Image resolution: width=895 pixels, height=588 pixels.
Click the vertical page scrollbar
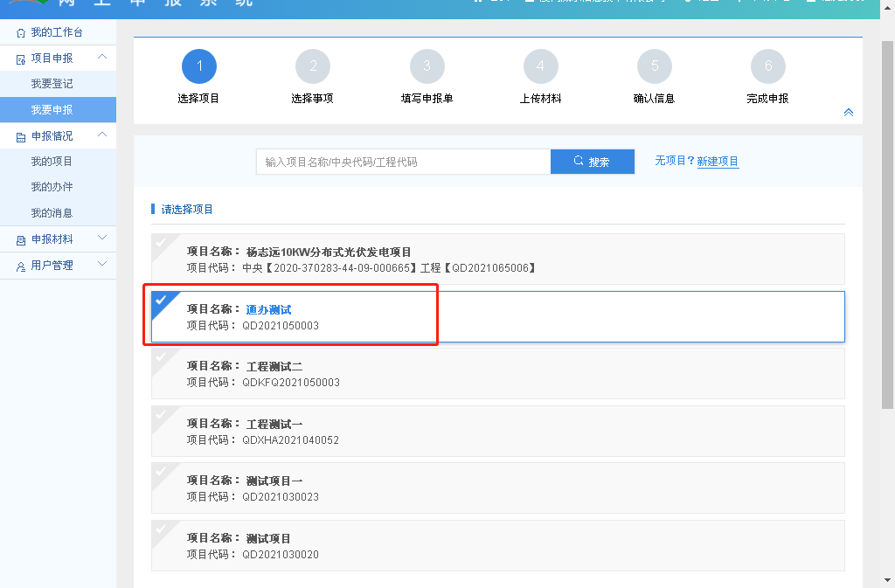click(x=887, y=218)
